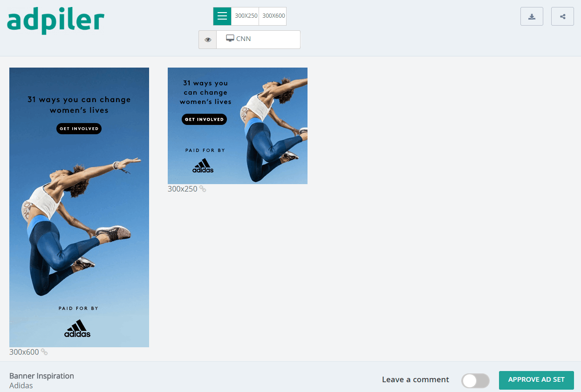Viewport: 581px width, 392px height.
Task: Toggle the Leave a comment switch
Action: (475, 380)
